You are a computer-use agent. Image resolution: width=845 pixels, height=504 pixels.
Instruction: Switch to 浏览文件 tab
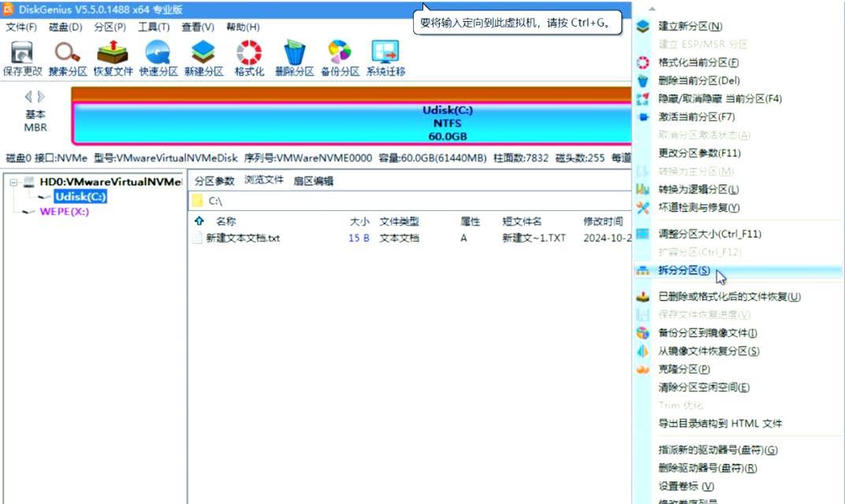point(264,180)
